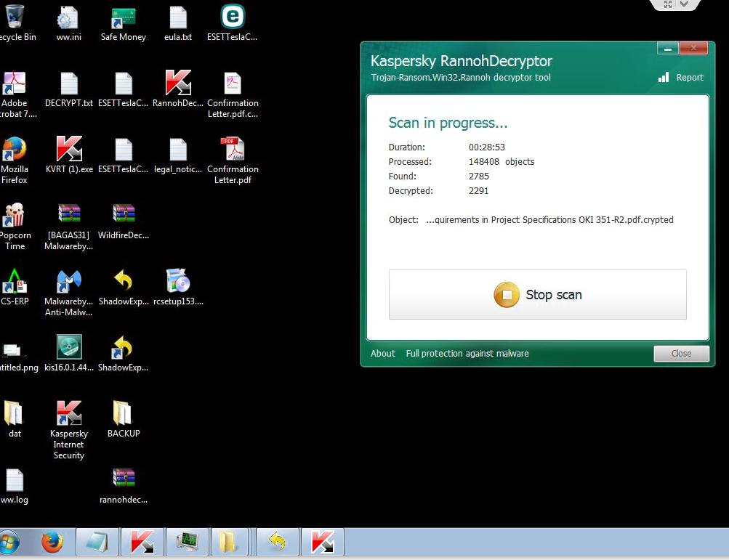Click the found count 2785
The height and width of the screenshot is (560, 729).
478,176
